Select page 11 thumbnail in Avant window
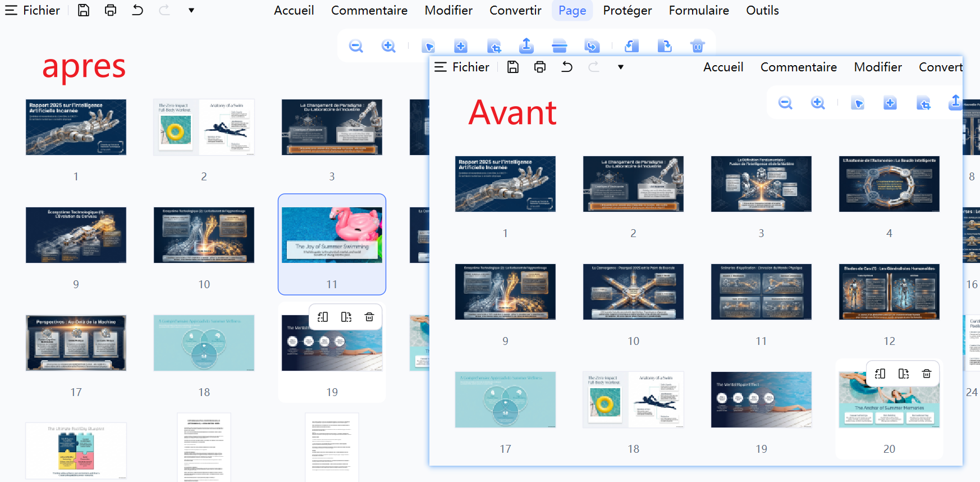Screen dimensions: 980x482 tap(761, 292)
